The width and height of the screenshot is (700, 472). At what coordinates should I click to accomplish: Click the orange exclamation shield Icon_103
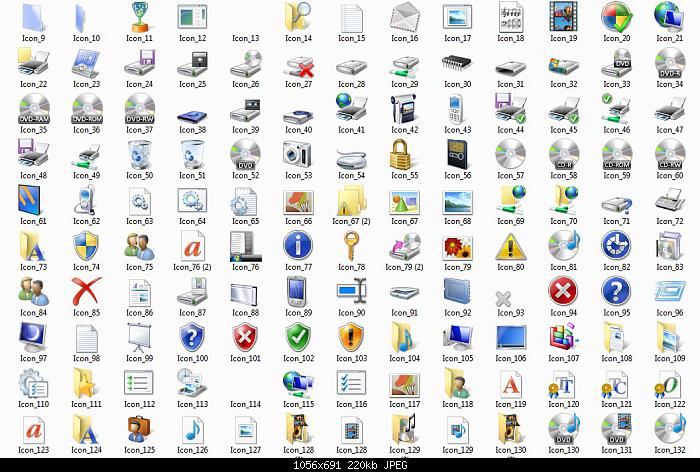coord(351,337)
